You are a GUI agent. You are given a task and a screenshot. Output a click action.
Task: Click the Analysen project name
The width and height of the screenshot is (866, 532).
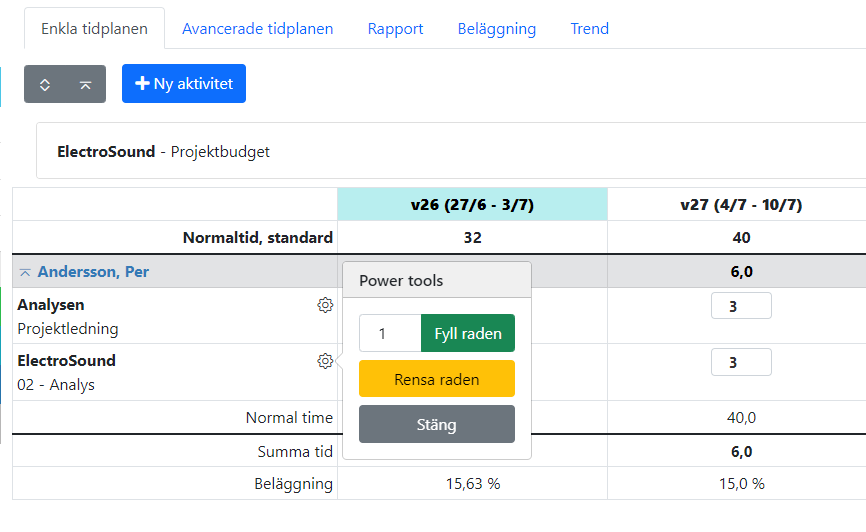51,305
